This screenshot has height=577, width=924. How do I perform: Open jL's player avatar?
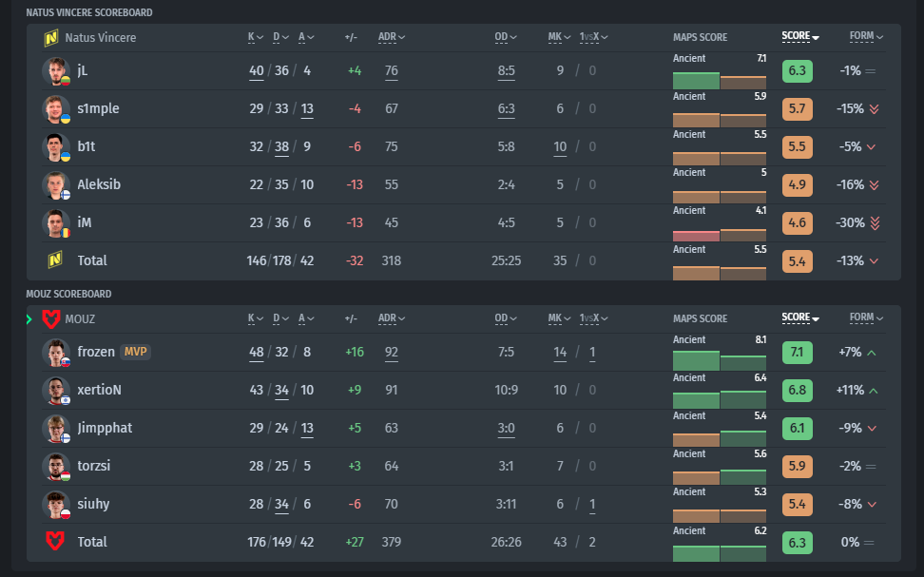point(56,70)
